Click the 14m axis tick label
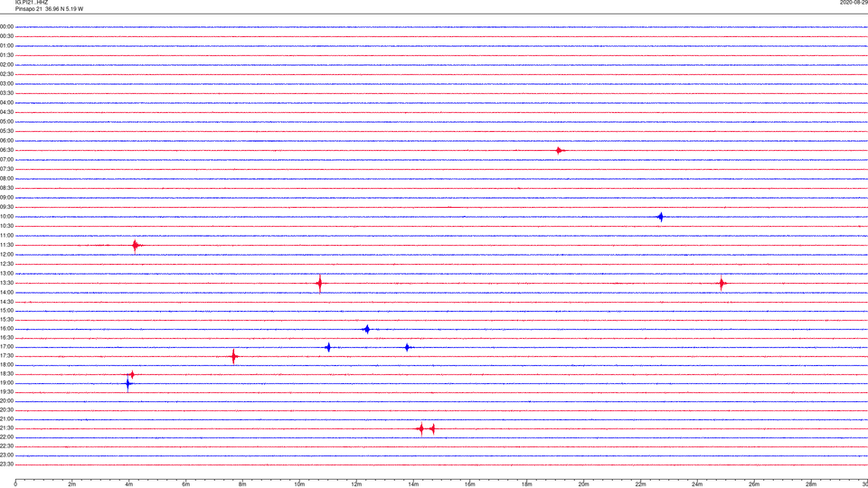Viewport: 868px width, 488px height. point(413,484)
